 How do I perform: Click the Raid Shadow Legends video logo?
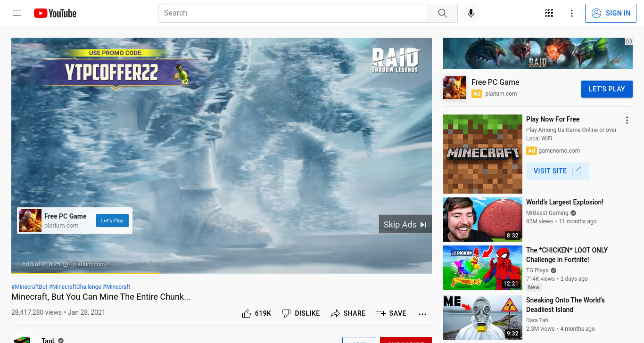[395, 60]
